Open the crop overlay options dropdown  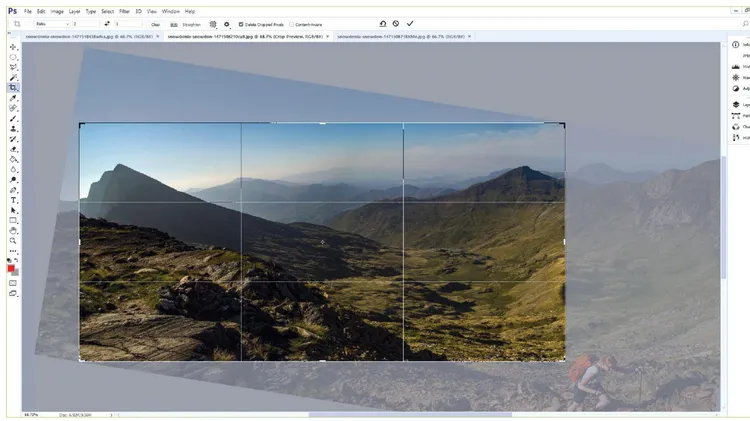213,24
